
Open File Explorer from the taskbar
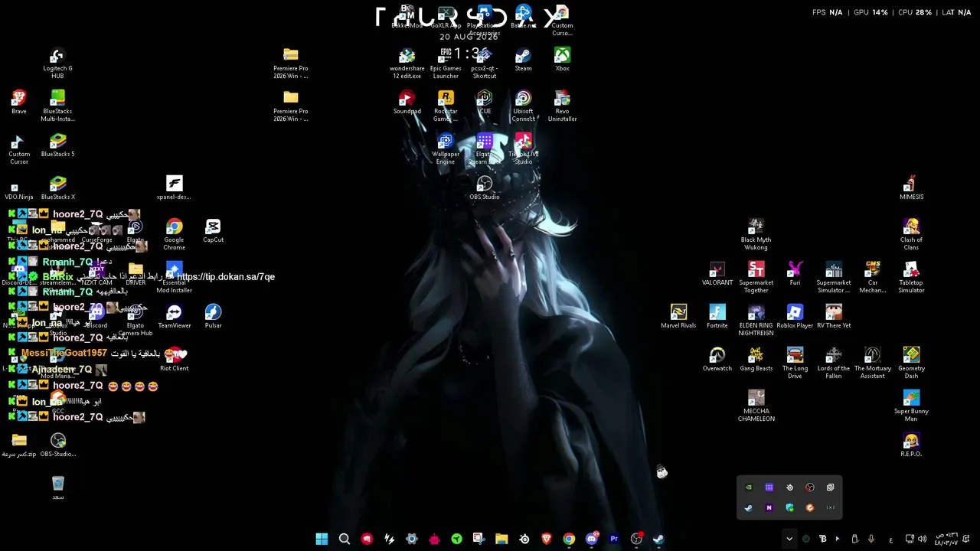(501, 539)
